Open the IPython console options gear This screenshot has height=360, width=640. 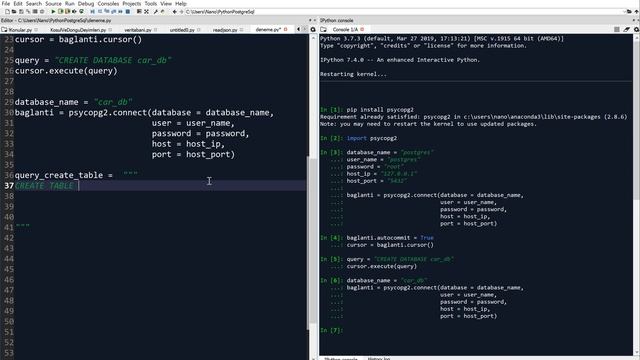[x=636, y=29]
